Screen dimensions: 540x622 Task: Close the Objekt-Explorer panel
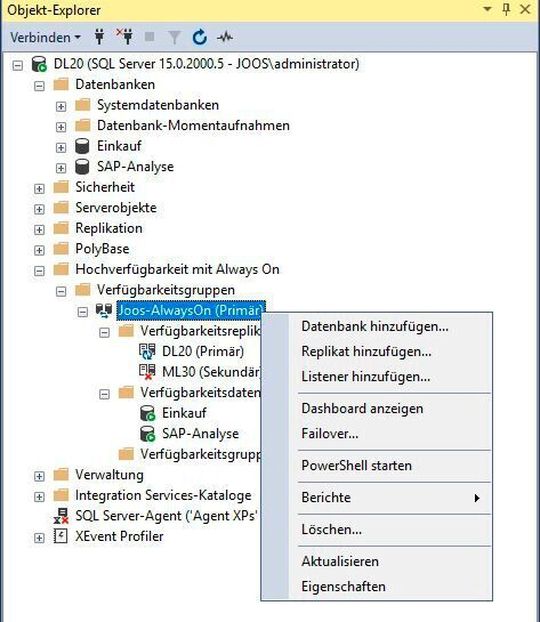(x=525, y=9)
